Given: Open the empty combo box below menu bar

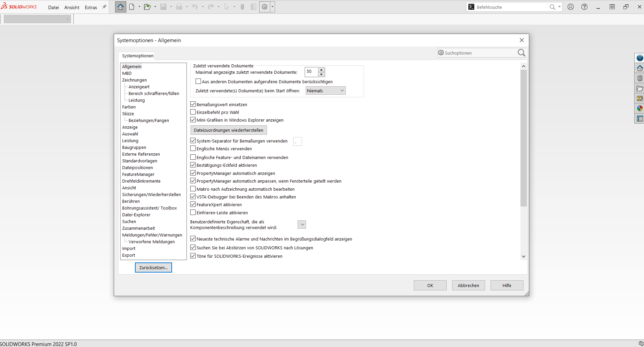Looking at the screenshot, I should point(37,19).
